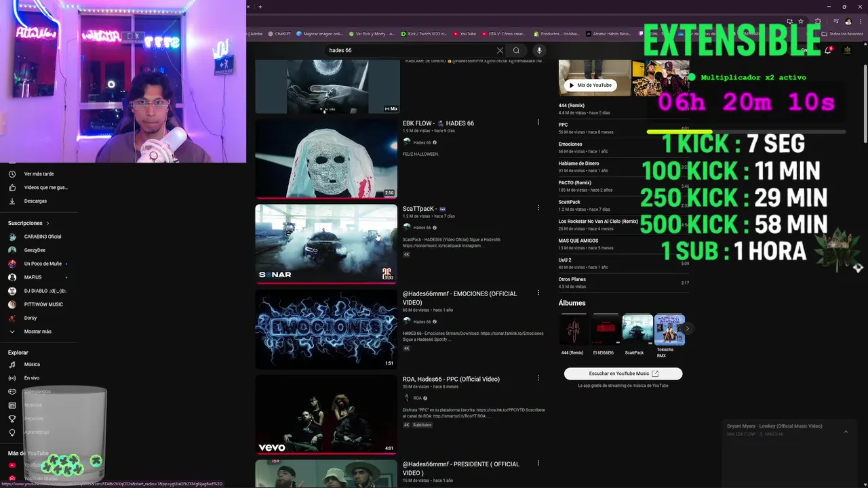The image size is (868, 488).
Task: Open the Tokischa RMX album cover
Action: (670, 329)
